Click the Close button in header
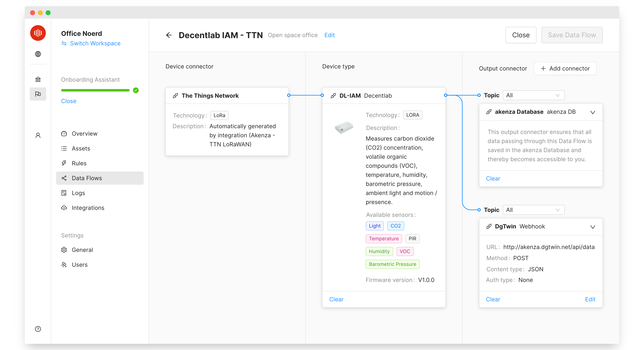Screen dimensions: 644x350 point(521,35)
